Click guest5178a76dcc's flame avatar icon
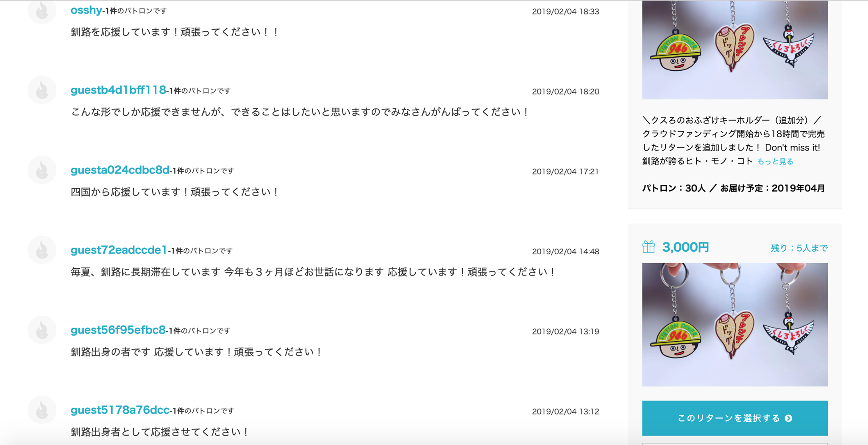 (42, 410)
